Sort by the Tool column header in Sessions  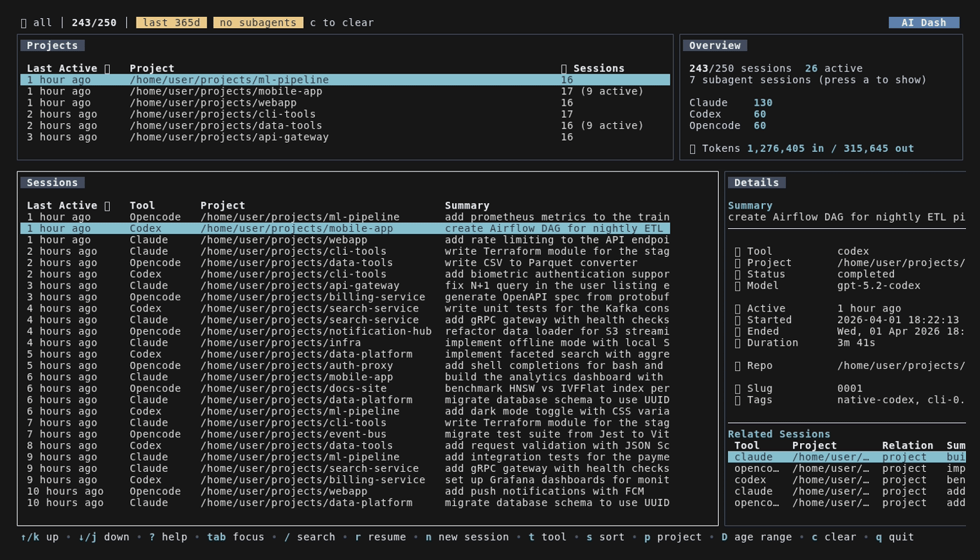click(142, 206)
